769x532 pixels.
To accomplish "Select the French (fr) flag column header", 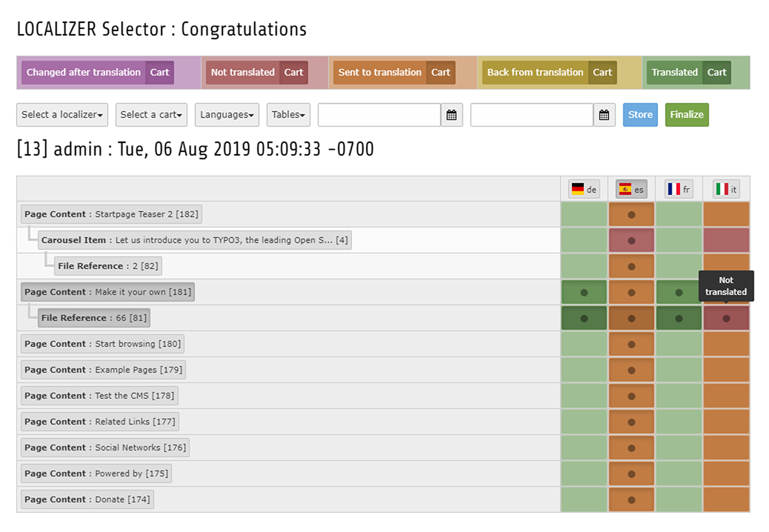I will [678, 189].
